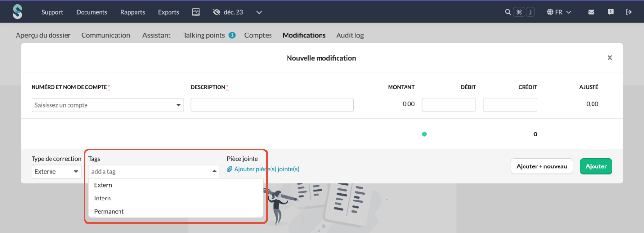
Task: Open the envelope messages icon
Action: (x=591, y=12)
